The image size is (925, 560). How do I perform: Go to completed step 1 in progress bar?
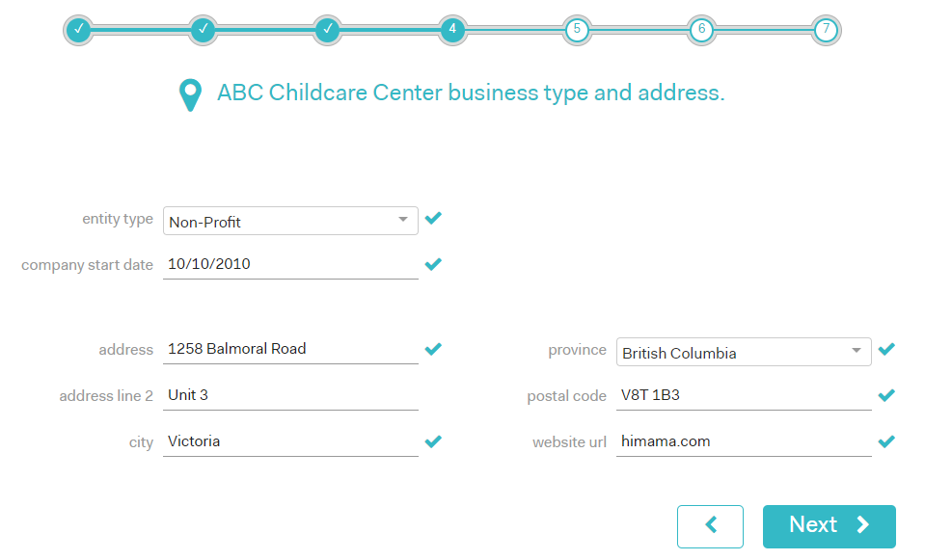[79, 29]
